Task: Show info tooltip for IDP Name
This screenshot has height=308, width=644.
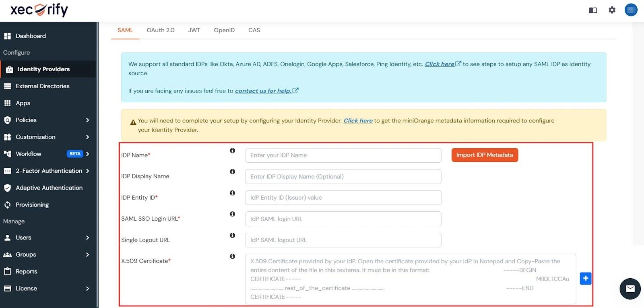Action: (232, 151)
